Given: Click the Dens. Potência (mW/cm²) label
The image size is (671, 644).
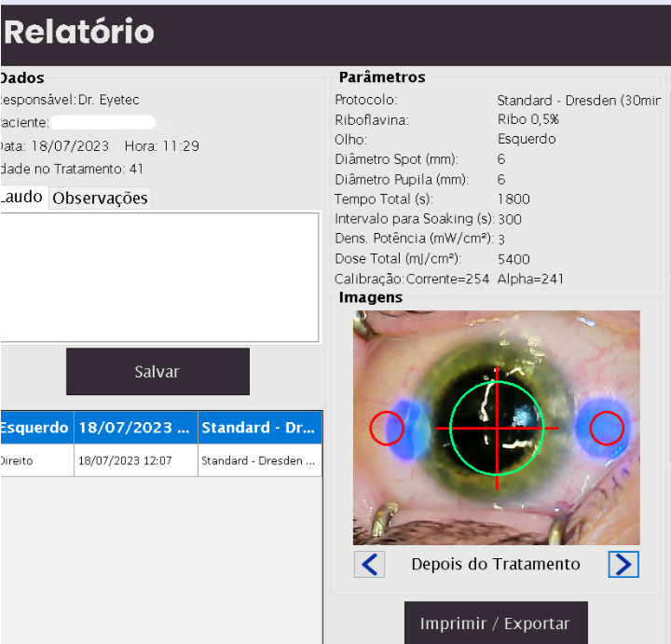Looking at the screenshot, I should pyautogui.click(x=414, y=239).
